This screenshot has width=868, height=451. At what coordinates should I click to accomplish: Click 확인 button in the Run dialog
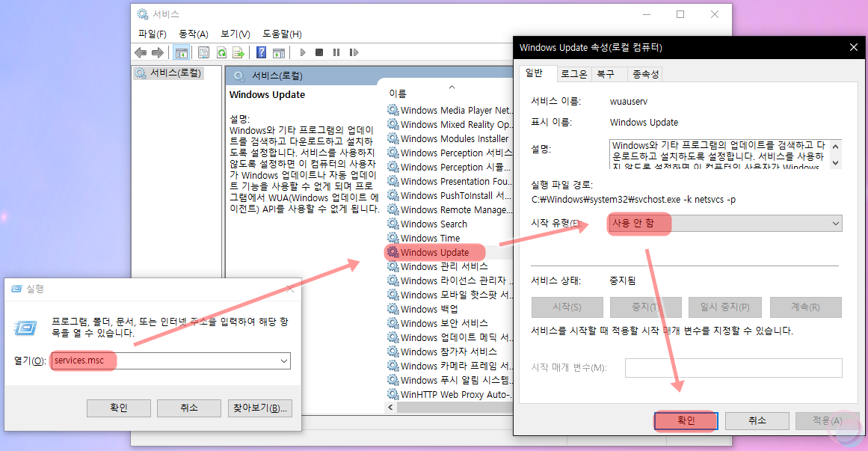(118, 408)
